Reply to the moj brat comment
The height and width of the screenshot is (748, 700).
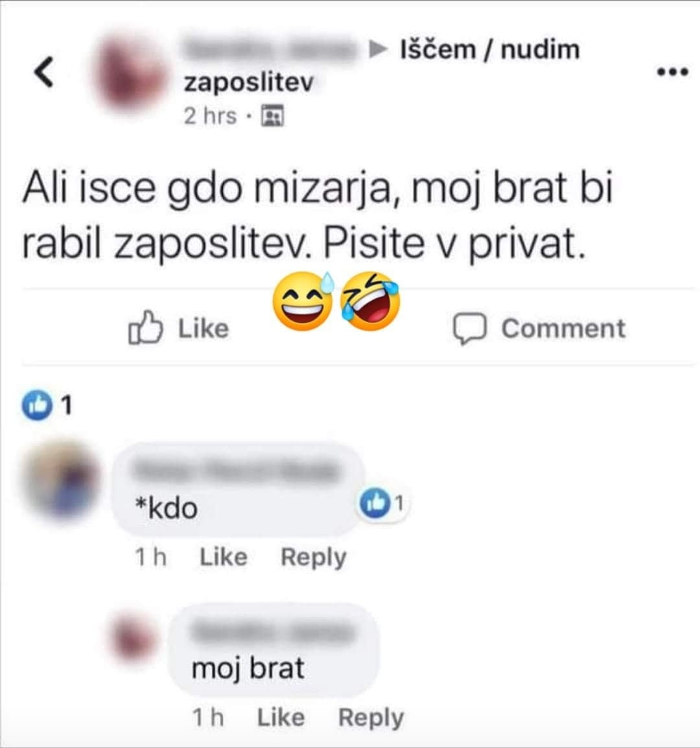tap(371, 718)
